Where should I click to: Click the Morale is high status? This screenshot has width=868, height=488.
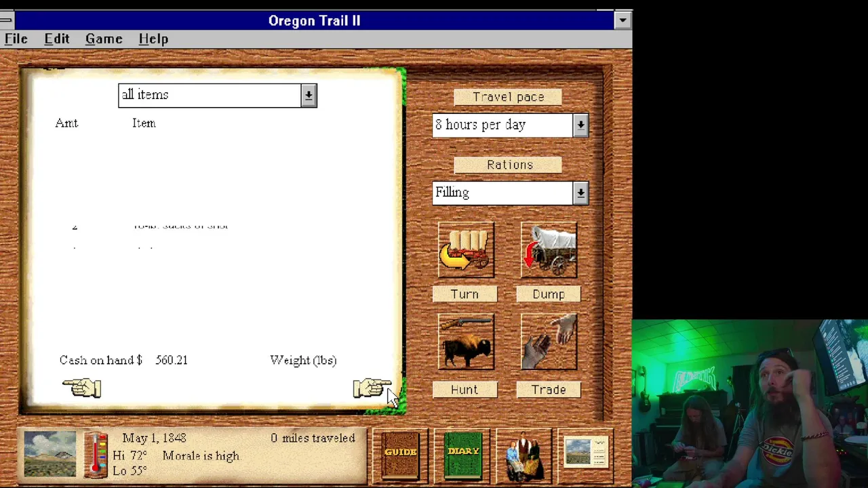[201, 456]
